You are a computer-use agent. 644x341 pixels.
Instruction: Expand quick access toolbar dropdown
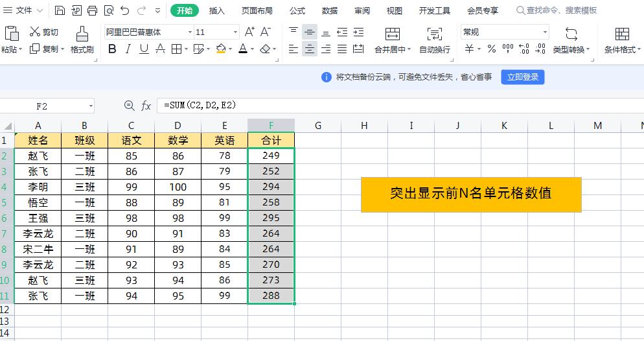pos(157,10)
